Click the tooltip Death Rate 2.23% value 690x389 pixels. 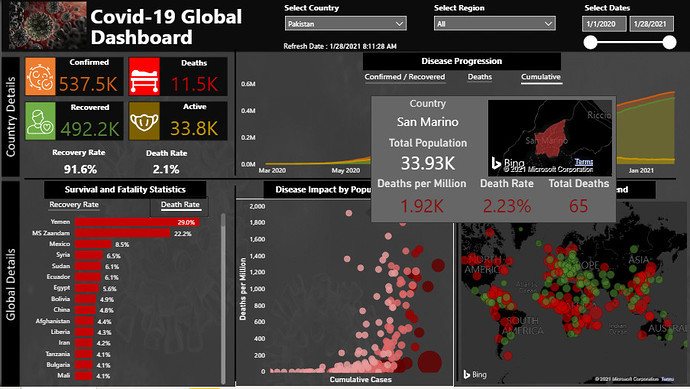[507, 206]
